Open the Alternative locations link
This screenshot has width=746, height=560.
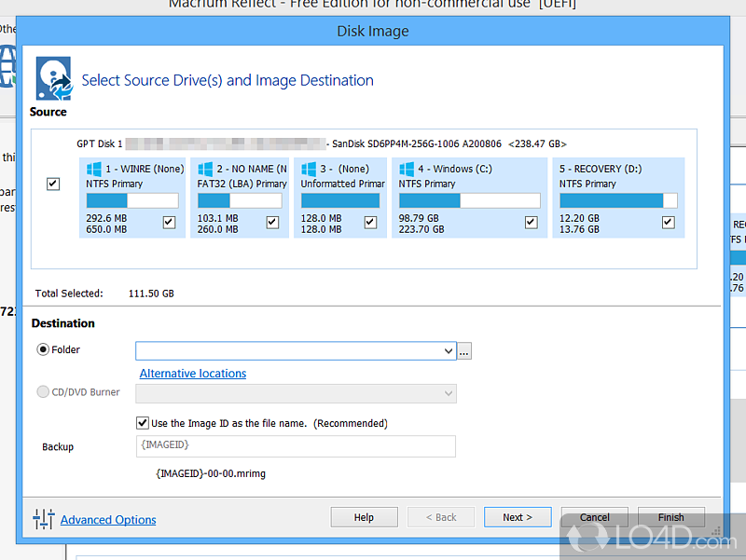193,374
